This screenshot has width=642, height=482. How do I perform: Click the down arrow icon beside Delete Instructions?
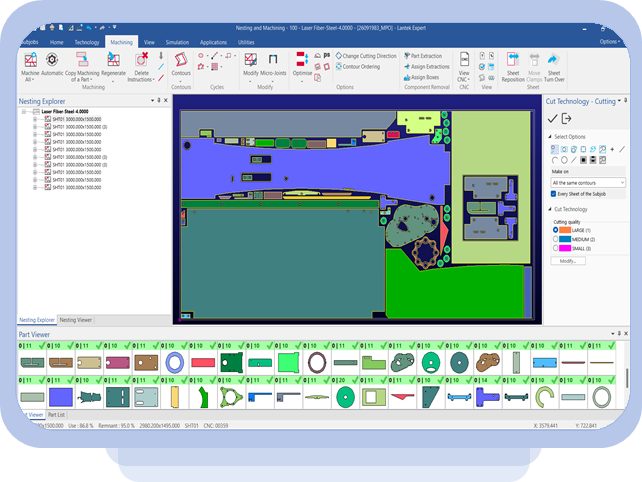(x=161, y=55)
